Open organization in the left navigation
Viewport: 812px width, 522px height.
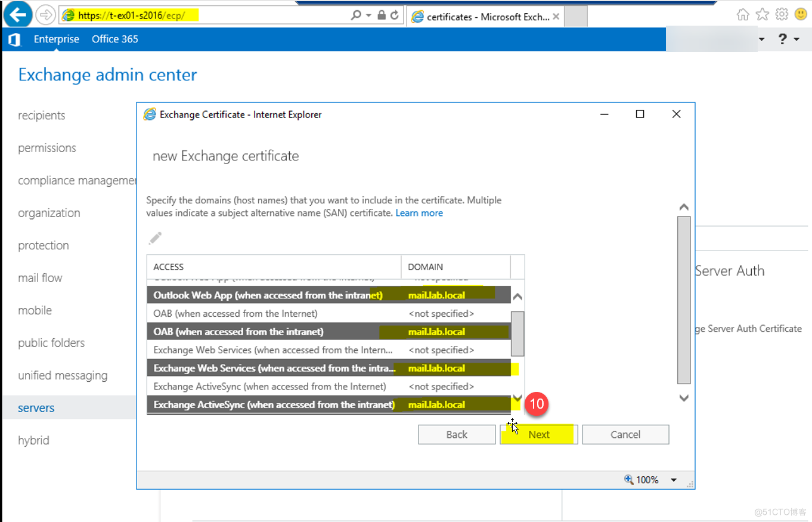pyautogui.click(x=49, y=213)
